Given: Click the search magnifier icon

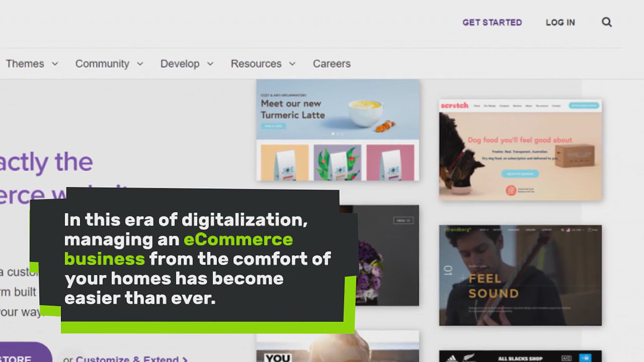Looking at the screenshot, I should [606, 22].
